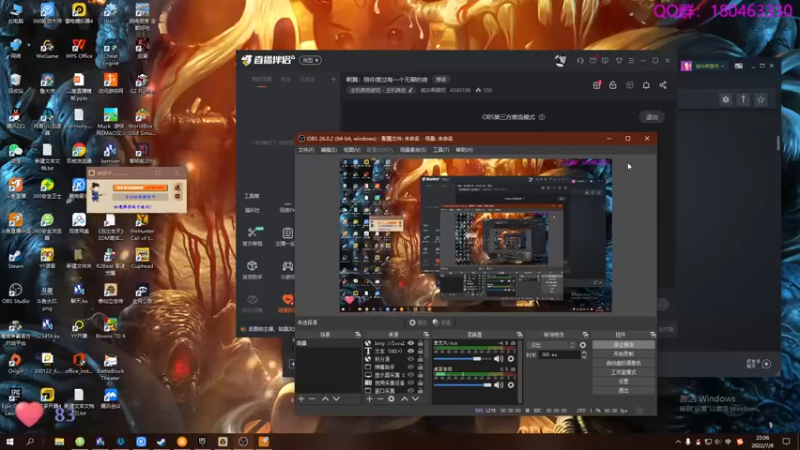The width and height of the screenshot is (800, 450).
Task: Open OBS 工具(T) menu
Action: [x=441, y=150]
